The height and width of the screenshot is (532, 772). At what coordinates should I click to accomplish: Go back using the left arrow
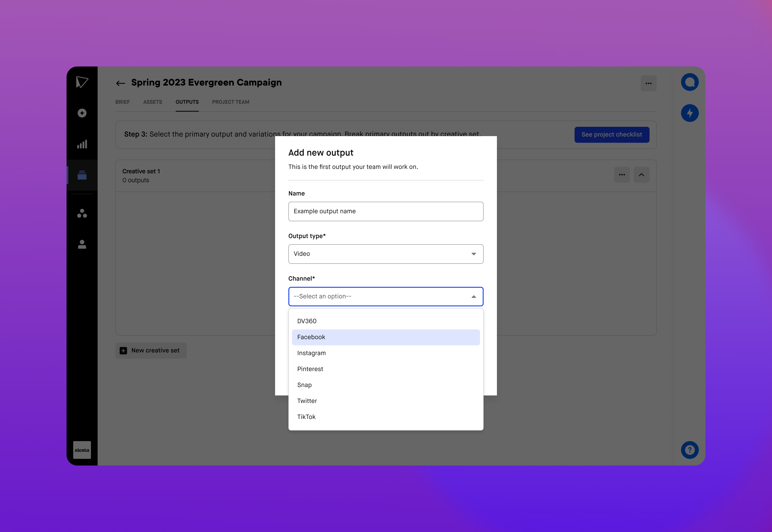120,83
